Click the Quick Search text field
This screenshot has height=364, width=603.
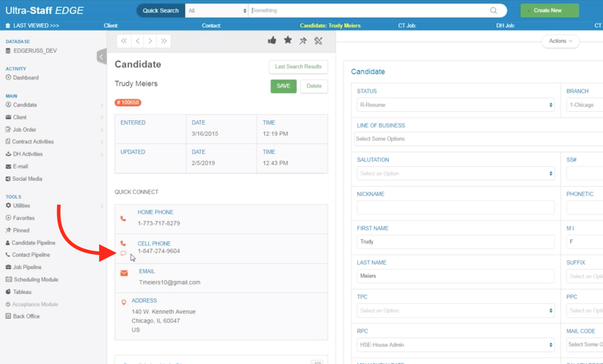click(368, 11)
